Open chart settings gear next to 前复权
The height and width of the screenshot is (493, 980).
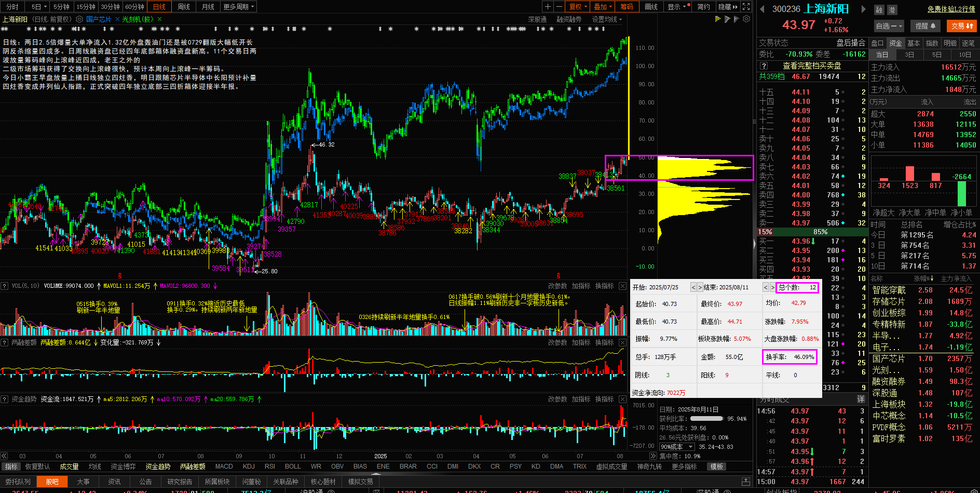click(x=78, y=19)
